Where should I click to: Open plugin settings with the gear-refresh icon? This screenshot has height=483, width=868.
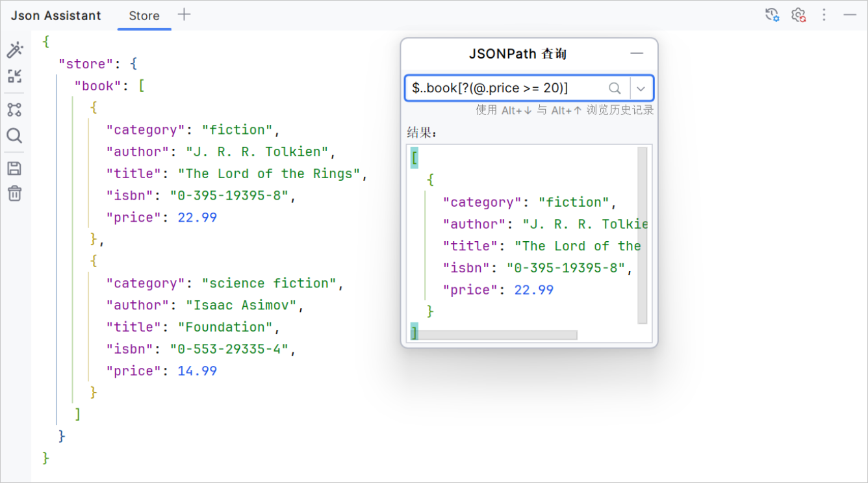798,14
